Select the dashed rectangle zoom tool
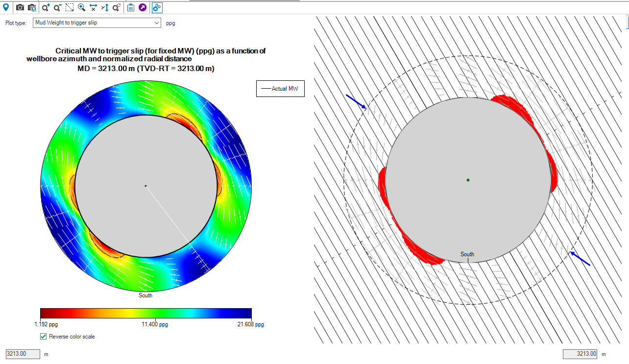The image size is (629, 364). click(70, 7)
